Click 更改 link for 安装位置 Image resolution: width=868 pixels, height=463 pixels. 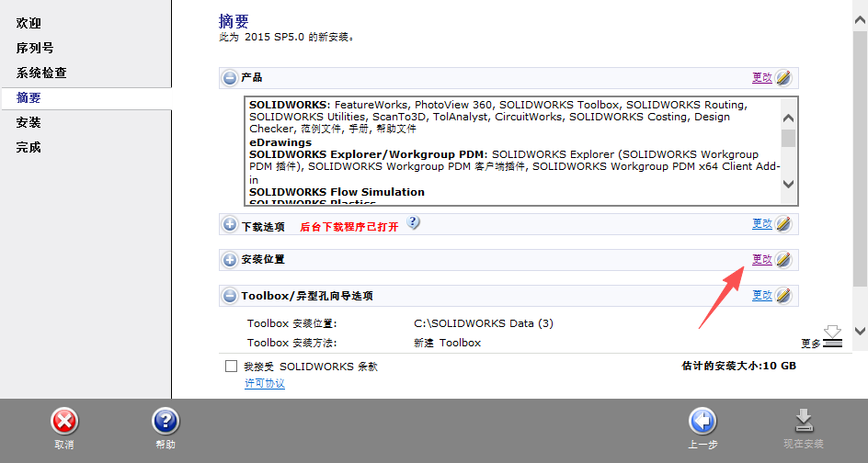(x=761, y=259)
